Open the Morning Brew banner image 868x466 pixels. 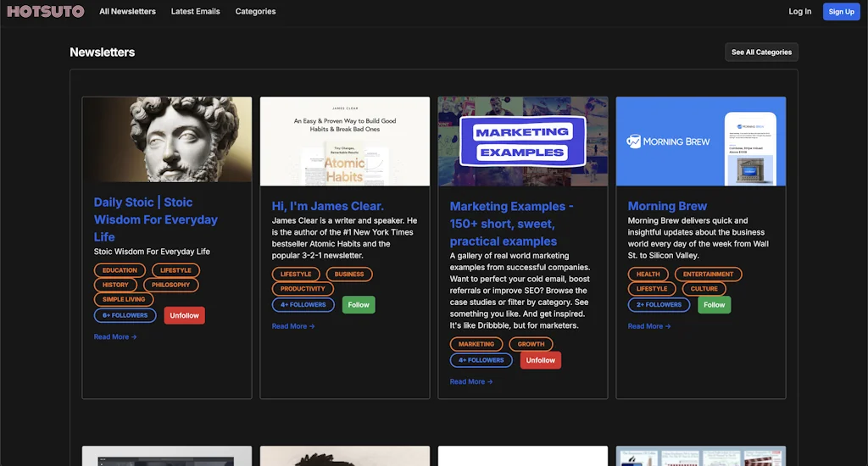701,141
